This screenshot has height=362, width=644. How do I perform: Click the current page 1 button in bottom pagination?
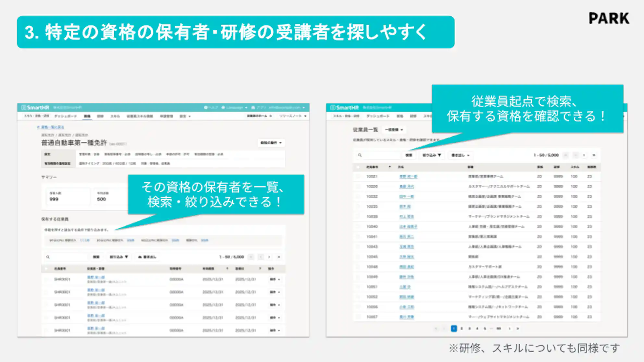454,329
